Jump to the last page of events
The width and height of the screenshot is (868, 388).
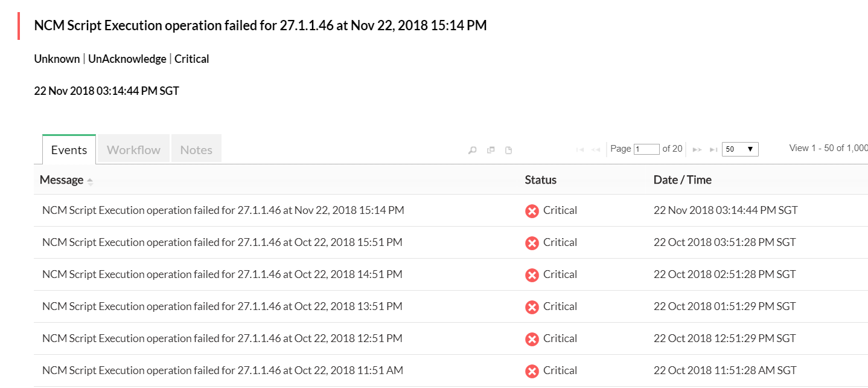click(x=713, y=149)
